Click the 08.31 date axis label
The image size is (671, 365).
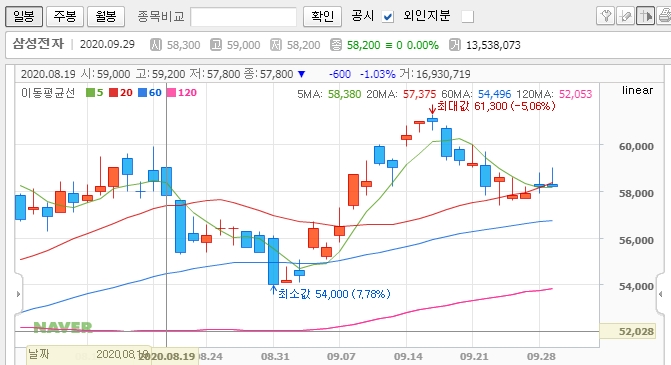coord(275,356)
